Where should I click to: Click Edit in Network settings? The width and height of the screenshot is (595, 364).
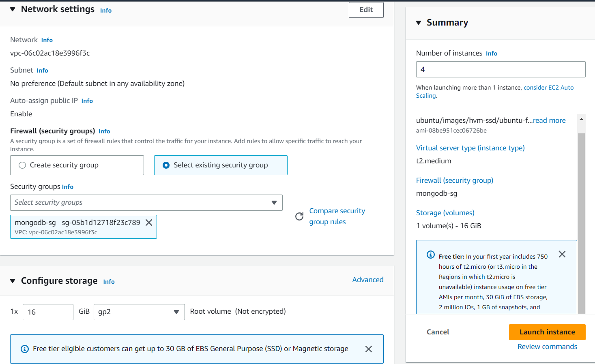[366, 10]
